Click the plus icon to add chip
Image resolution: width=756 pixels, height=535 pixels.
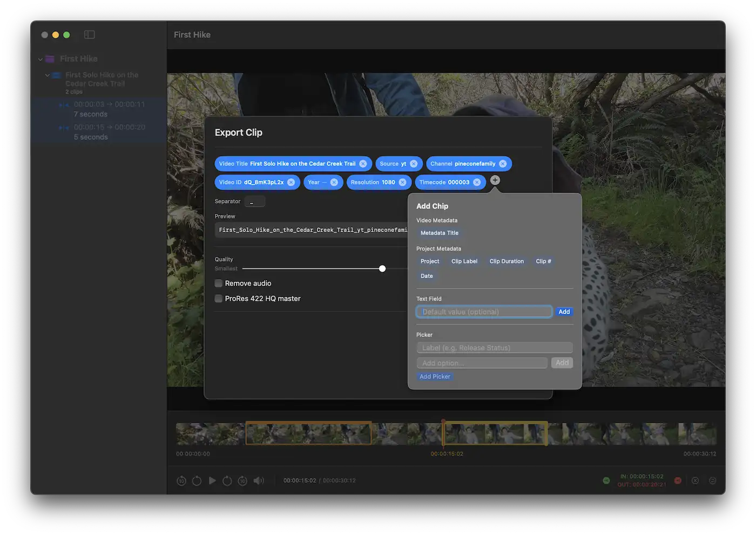(495, 180)
